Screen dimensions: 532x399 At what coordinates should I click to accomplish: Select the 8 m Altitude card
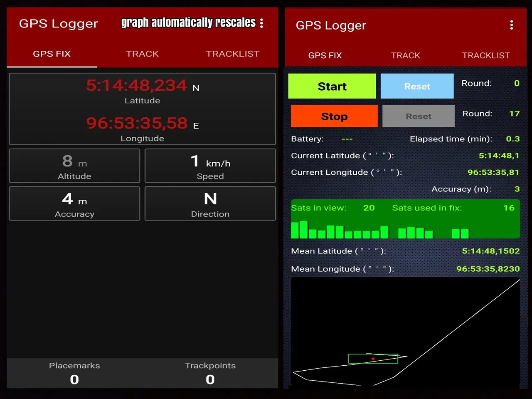(x=74, y=166)
